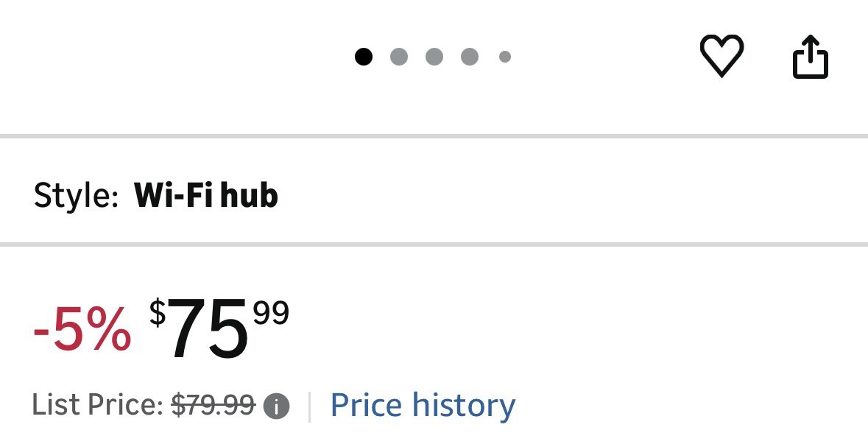Click the List Price: label text
Viewport: 868px width, 433px height.
pyautogui.click(x=97, y=405)
